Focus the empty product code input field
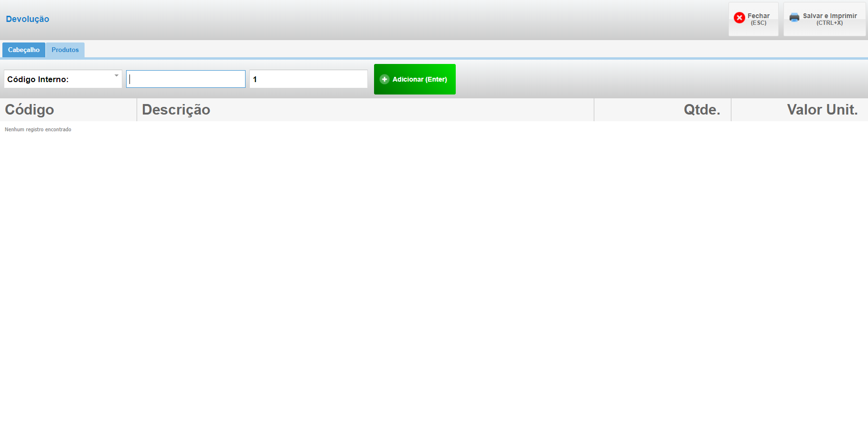The image size is (868, 431). click(186, 79)
